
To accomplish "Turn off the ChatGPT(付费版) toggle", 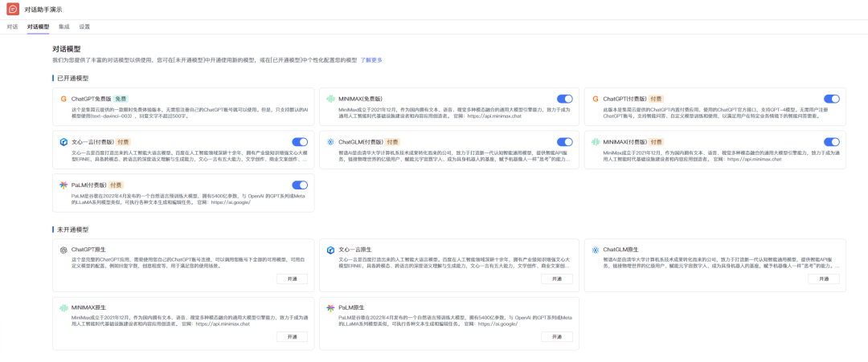I will pos(831,99).
